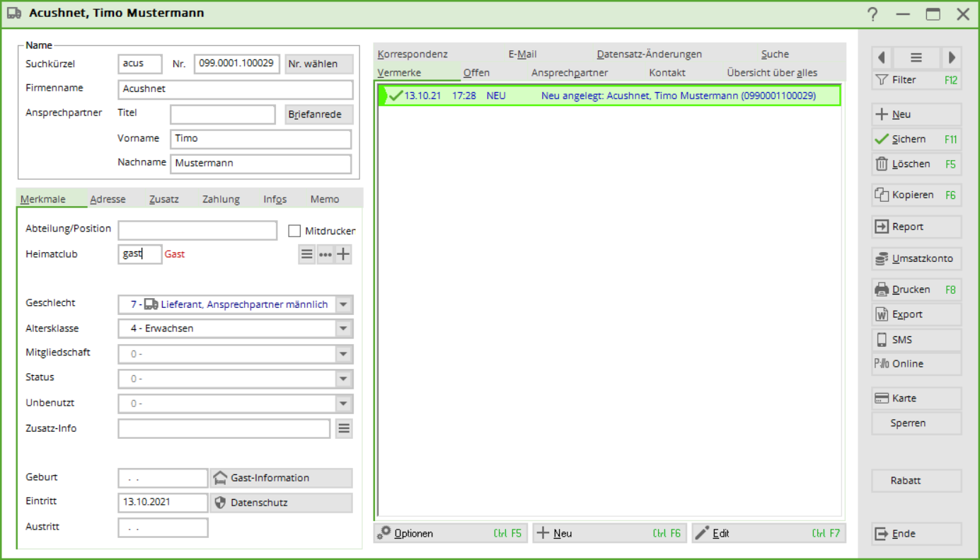
Task: Toggle the Mitdrucker checkbox
Action: tap(295, 231)
